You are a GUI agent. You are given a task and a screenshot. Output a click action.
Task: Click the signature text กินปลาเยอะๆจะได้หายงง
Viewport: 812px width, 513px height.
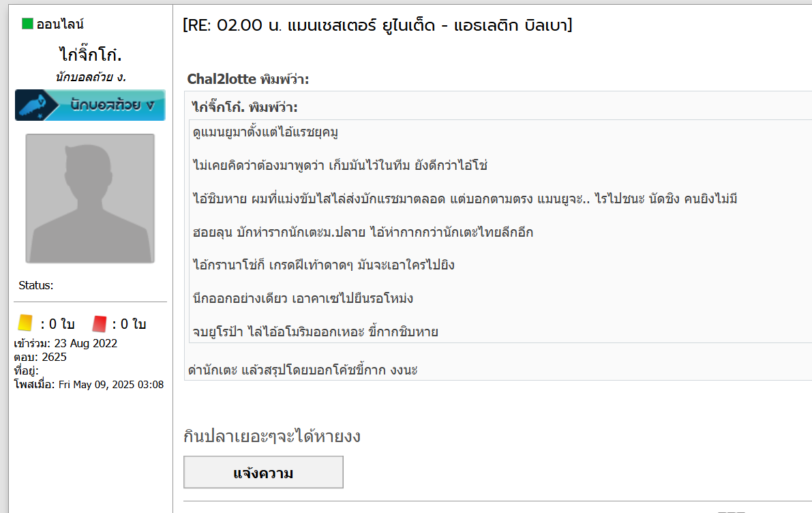point(272,437)
